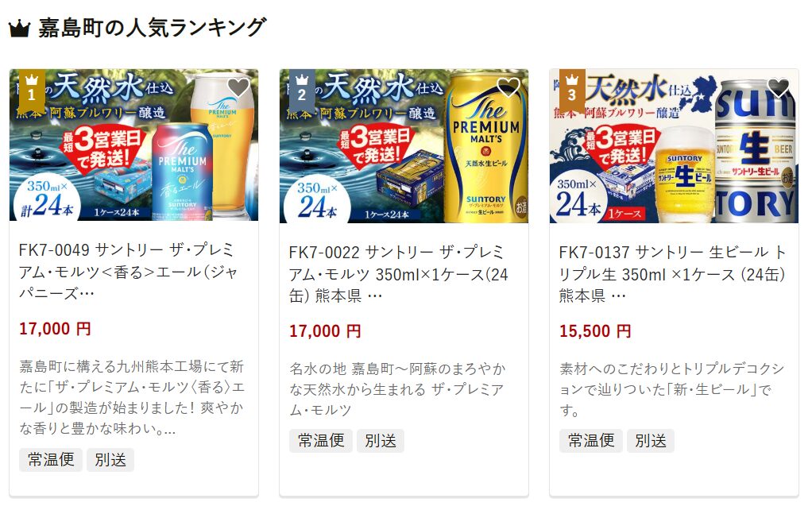The width and height of the screenshot is (812, 510).
Task: Open FK7-0022 ザ・プレミアム・モルツ title link
Action: pos(398,274)
